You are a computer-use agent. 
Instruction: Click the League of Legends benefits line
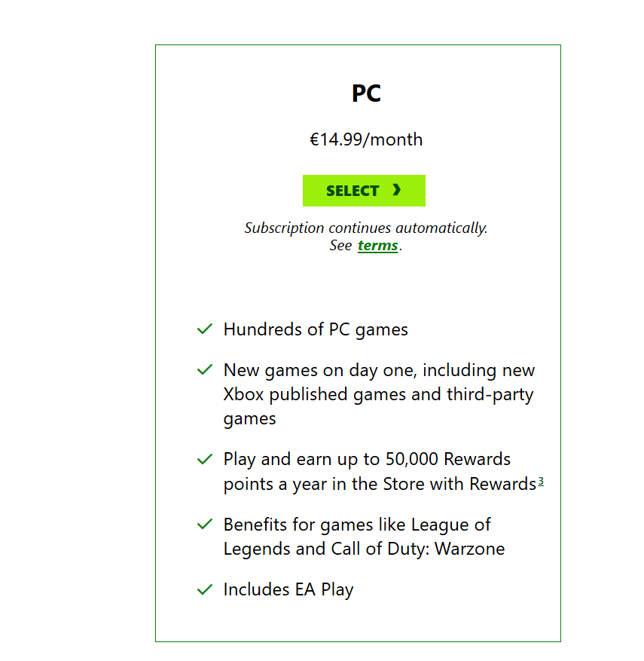pyautogui.click(x=357, y=524)
